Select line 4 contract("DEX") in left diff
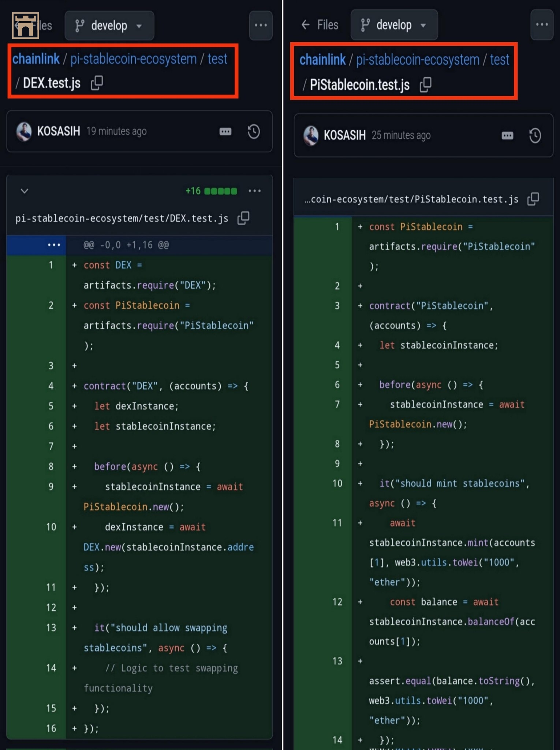Viewport: 560px width, 750px height. pos(166,386)
